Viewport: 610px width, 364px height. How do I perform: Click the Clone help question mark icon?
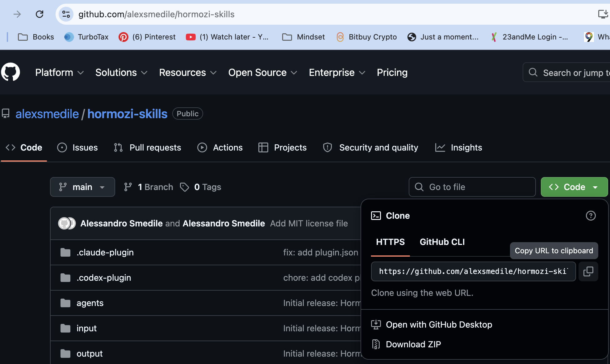pyautogui.click(x=591, y=216)
